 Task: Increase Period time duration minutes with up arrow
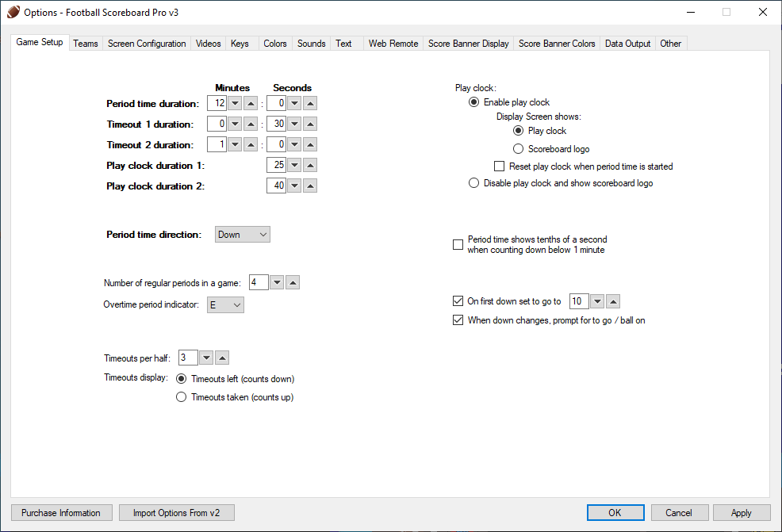point(251,104)
